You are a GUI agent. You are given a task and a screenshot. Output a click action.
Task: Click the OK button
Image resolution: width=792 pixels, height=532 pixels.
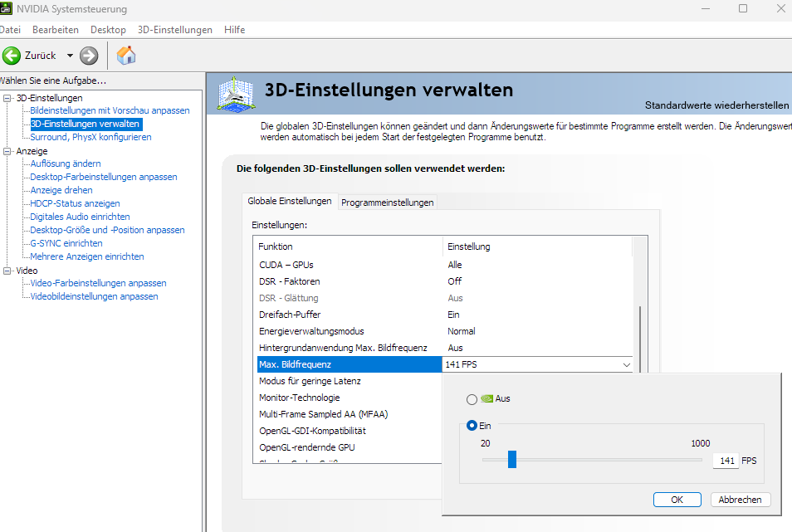pyautogui.click(x=677, y=499)
